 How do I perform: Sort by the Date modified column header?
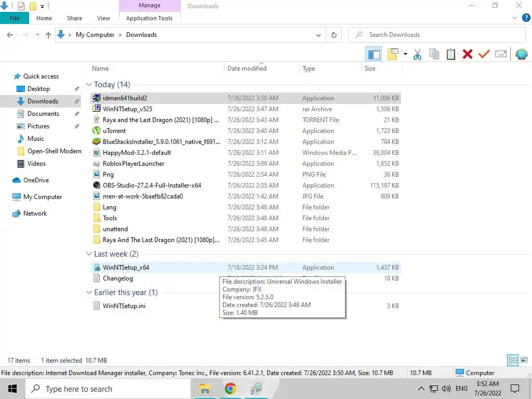(247, 69)
